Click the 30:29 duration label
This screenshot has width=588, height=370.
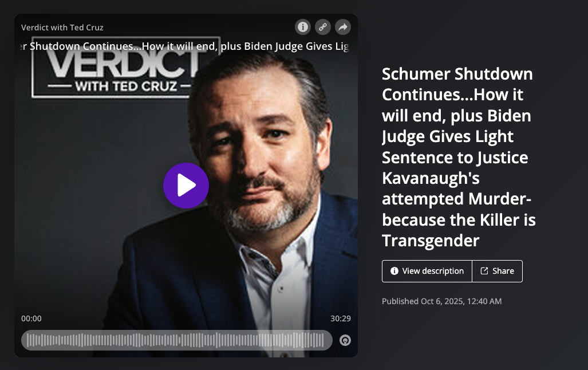pos(341,318)
